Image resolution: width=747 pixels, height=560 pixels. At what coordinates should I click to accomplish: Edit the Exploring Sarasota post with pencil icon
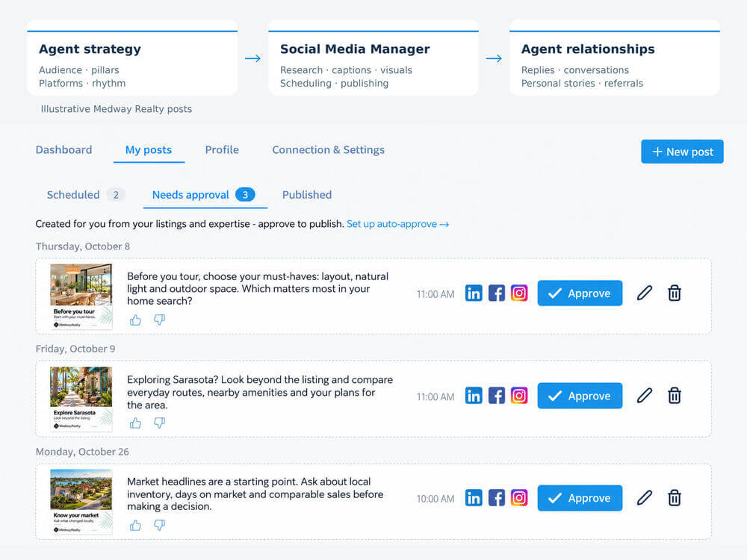(x=645, y=395)
